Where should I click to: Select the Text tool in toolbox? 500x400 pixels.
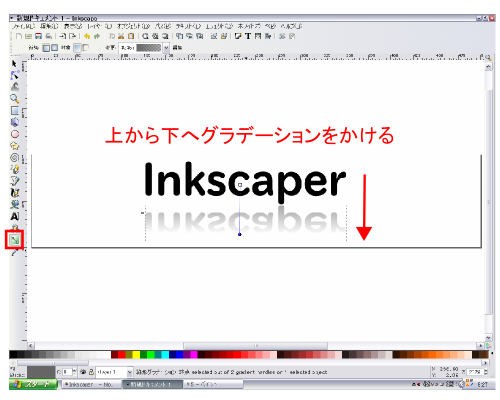tap(15, 216)
